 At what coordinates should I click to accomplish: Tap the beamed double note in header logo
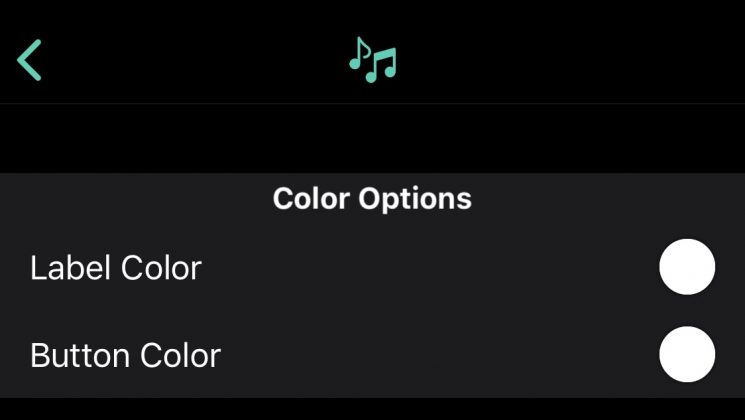coord(381,65)
